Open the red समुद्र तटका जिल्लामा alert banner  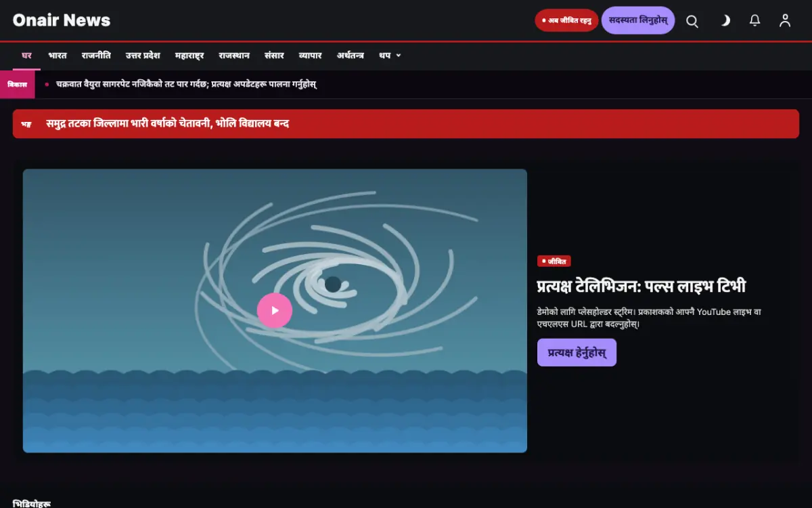point(406,124)
